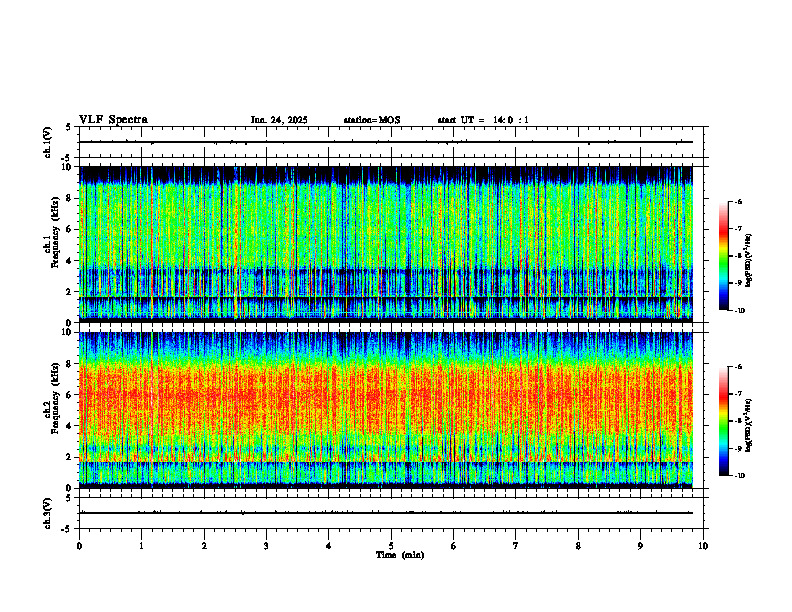The image size is (792, 612).
Task: Click the "start UT = 14:0 : 1" text
Action: coord(483,120)
